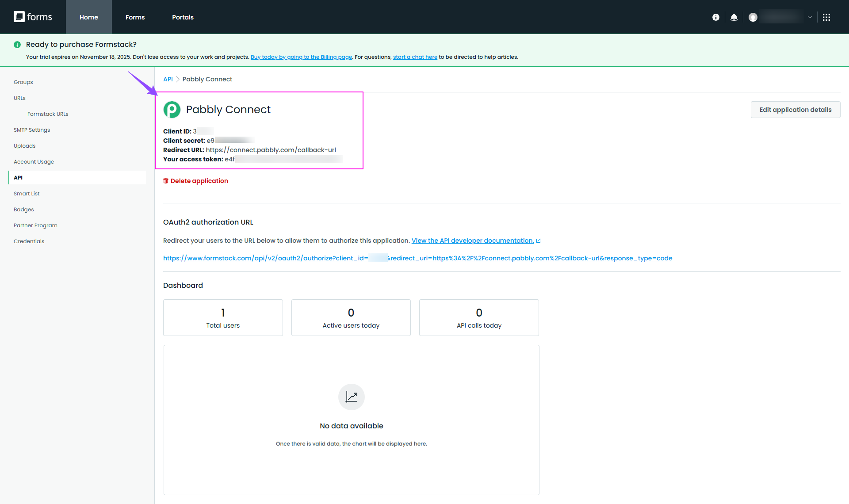Click the Formstack forms logo
Image resolution: width=849 pixels, height=504 pixels.
pos(33,17)
